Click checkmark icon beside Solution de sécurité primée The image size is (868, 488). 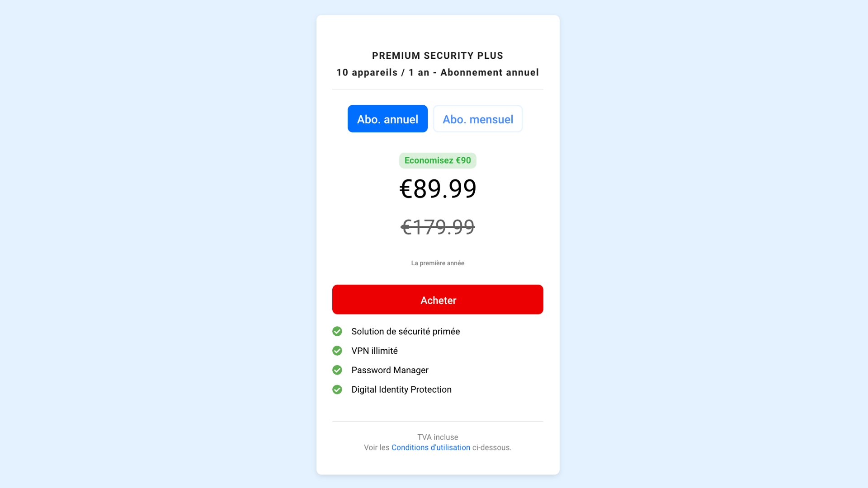click(337, 332)
